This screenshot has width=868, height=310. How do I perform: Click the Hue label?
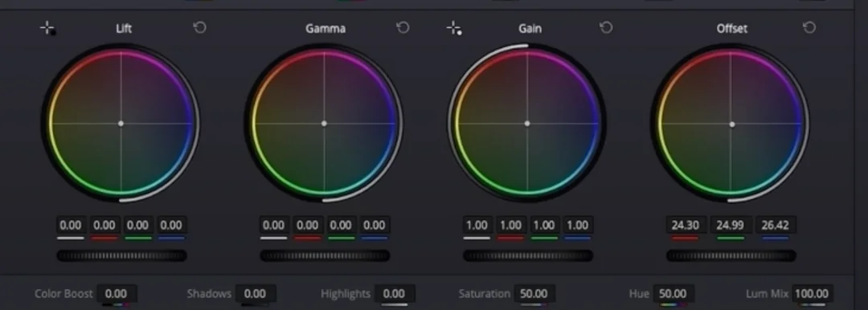click(x=639, y=293)
